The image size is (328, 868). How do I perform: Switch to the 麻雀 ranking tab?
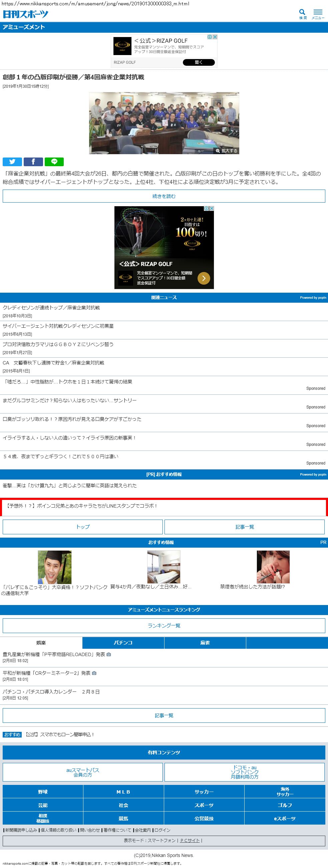coord(205,643)
